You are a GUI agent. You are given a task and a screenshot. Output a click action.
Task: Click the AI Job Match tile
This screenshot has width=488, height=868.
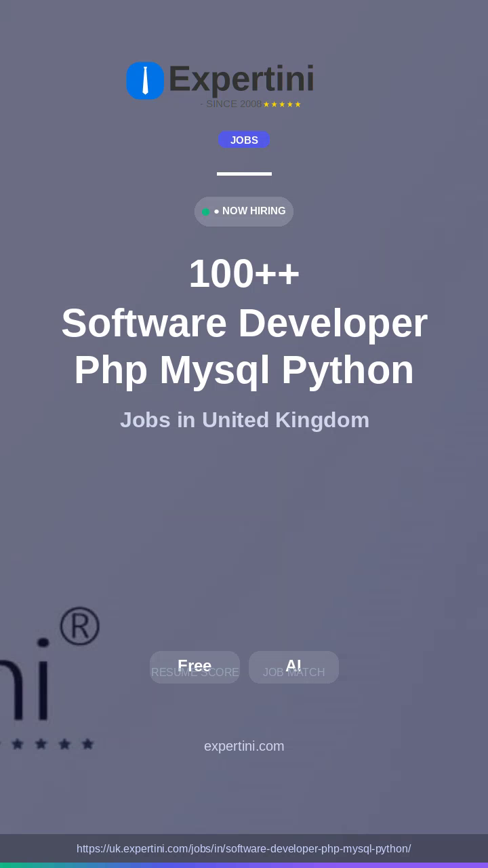(x=293, y=667)
